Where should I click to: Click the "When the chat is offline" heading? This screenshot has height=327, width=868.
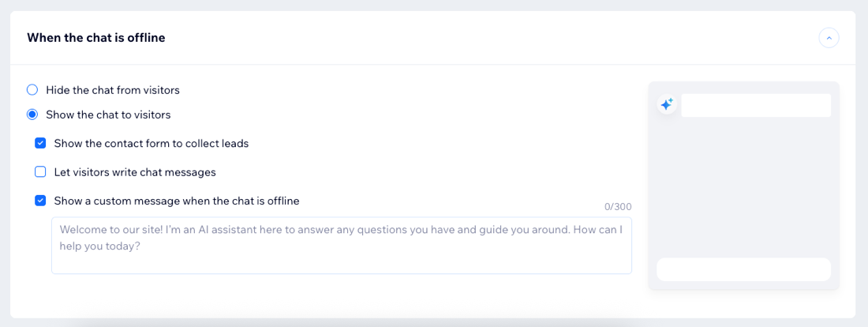tap(96, 37)
